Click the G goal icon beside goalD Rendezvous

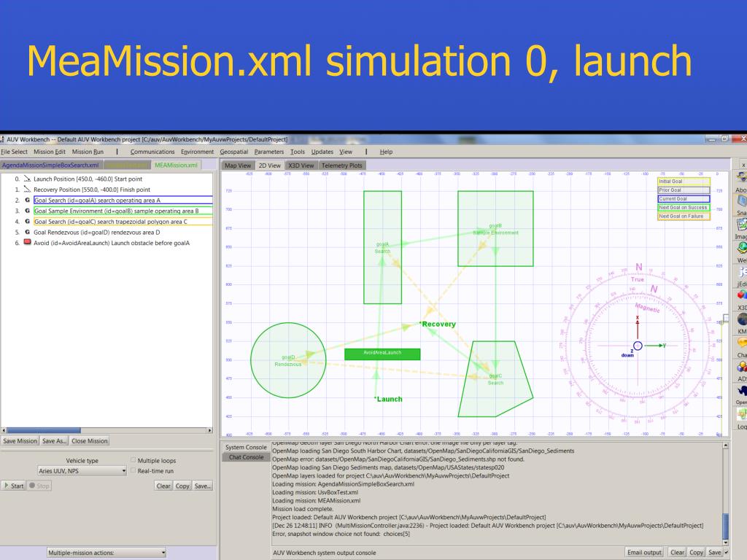[x=27, y=233]
